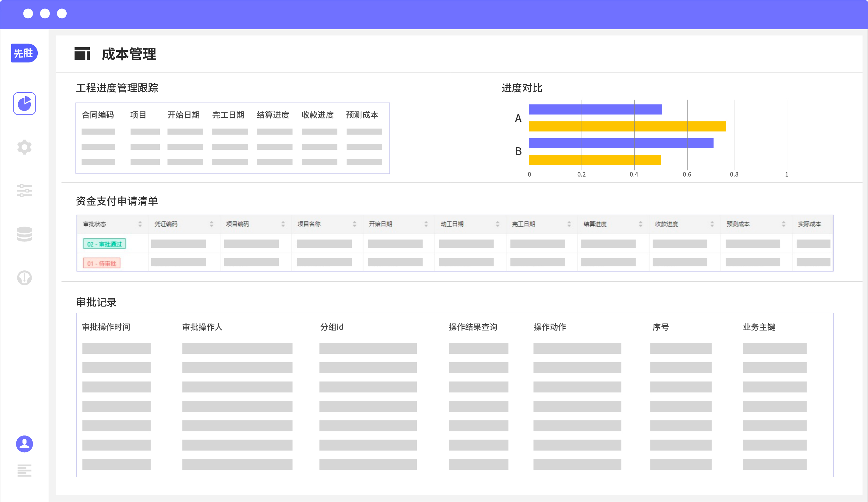The image size is (868, 502).
Task: Click the gauge meter icon in sidebar
Action: pos(24,278)
